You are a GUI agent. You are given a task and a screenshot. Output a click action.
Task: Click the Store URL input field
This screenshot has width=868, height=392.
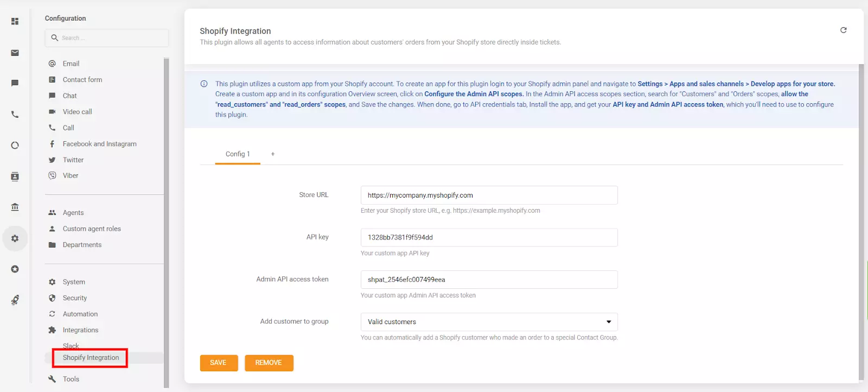pyautogui.click(x=489, y=195)
